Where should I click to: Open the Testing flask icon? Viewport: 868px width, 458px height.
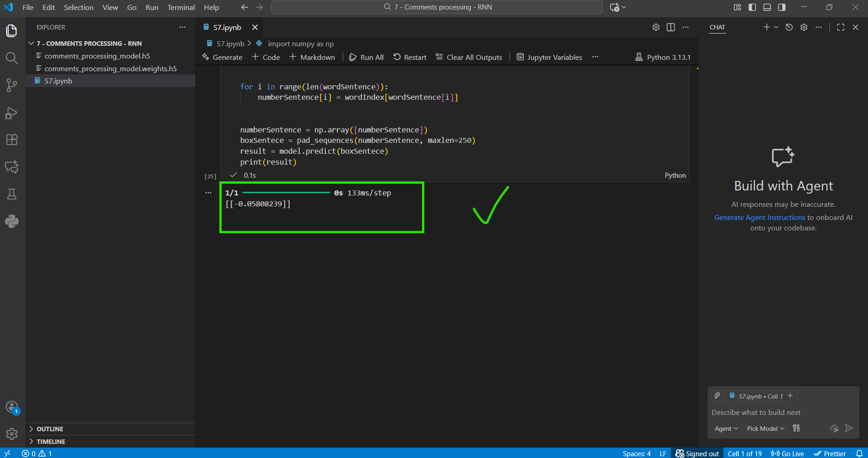(12, 195)
